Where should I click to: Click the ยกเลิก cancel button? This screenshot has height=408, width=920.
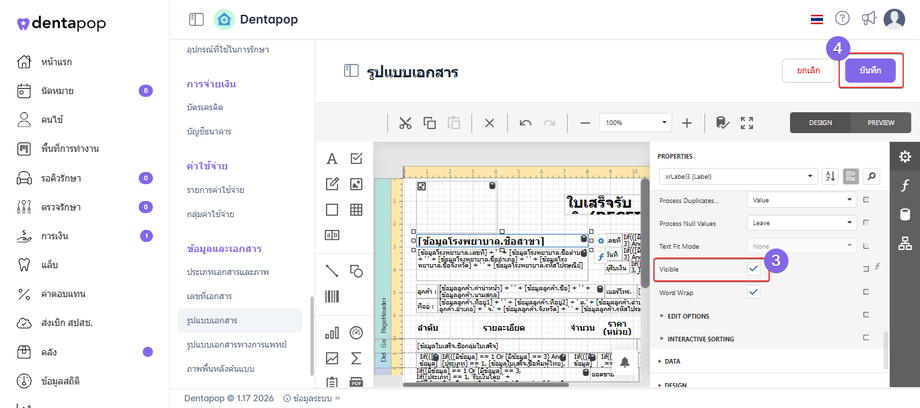(x=808, y=70)
